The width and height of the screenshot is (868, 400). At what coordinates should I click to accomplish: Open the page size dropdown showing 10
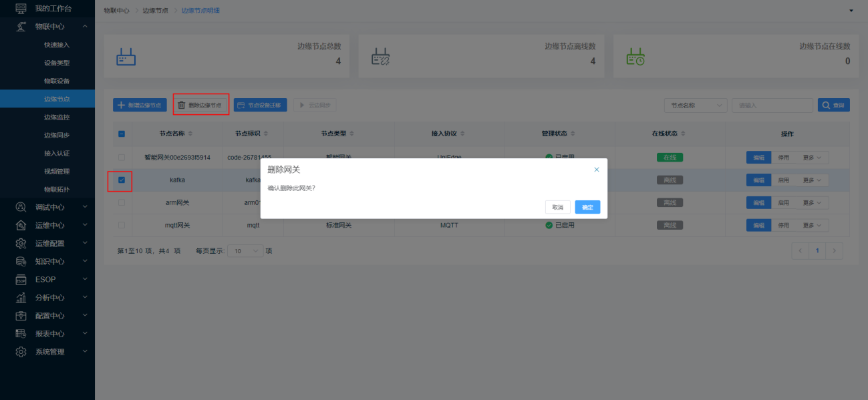pos(245,251)
